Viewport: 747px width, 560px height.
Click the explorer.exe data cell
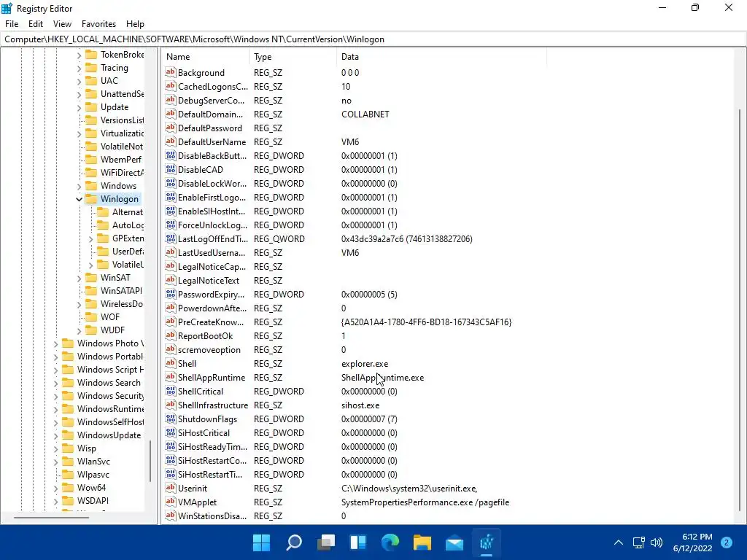pyautogui.click(x=365, y=364)
